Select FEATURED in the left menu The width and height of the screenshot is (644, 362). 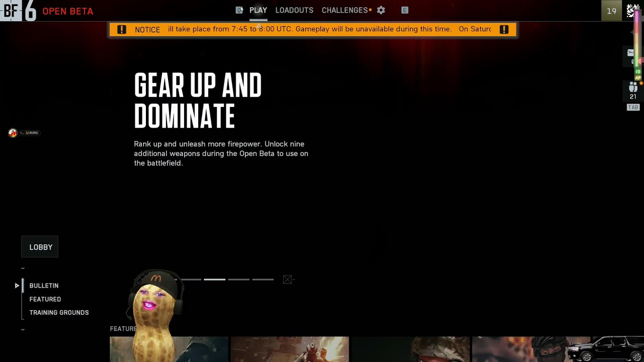tap(45, 299)
